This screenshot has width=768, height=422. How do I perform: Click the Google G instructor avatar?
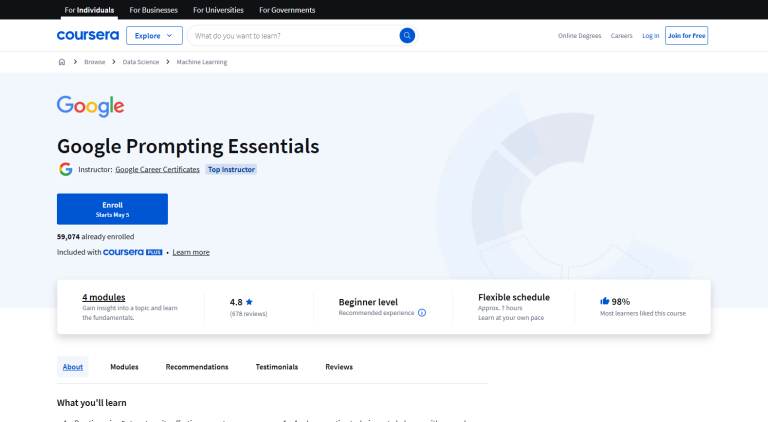[66, 169]
